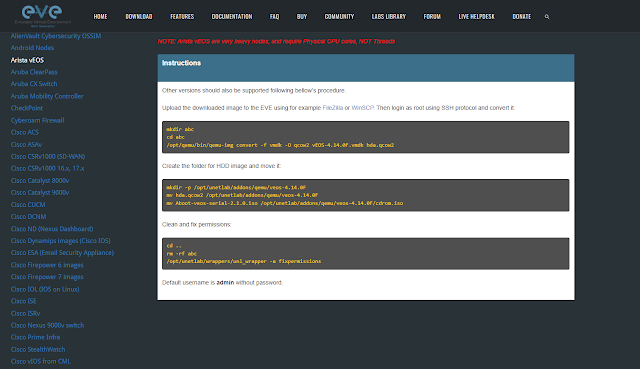Viewport: 640px width, 369px height.
Task: Open the Buy menu item
Action: coord(302,17)
